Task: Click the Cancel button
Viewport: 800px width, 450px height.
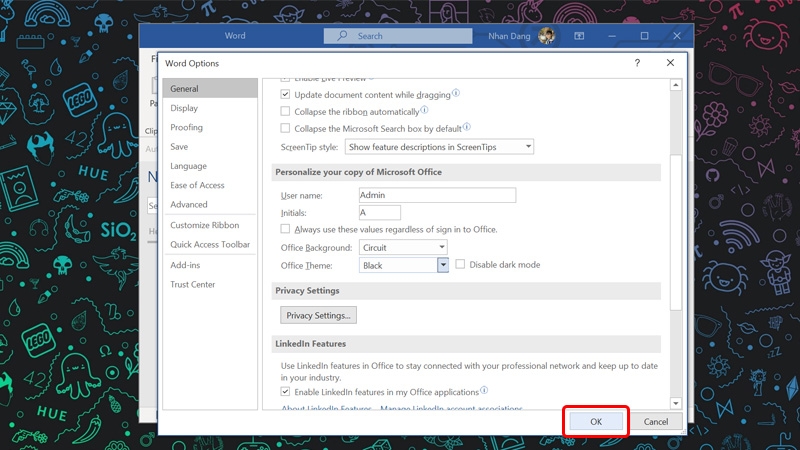Action: [x=656, y=421]
